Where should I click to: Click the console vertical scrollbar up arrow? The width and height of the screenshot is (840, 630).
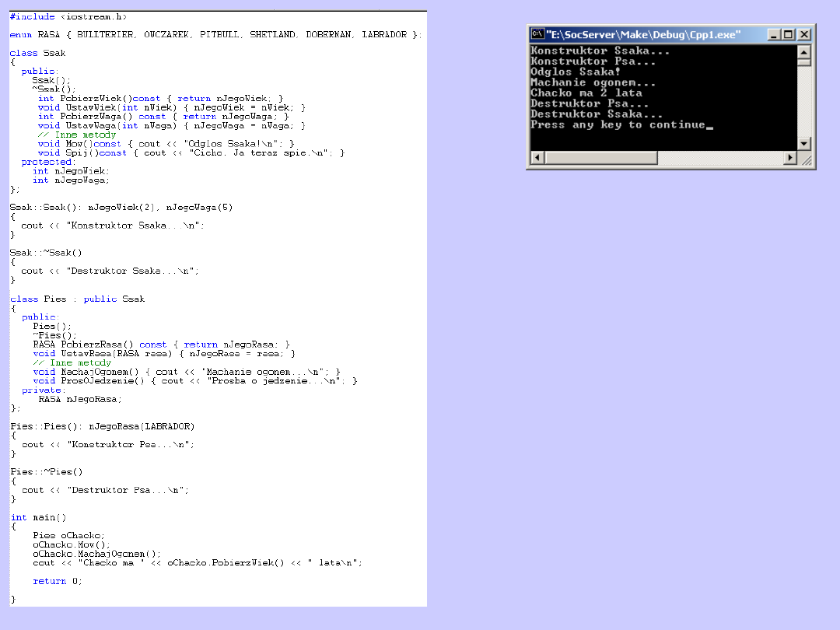(803, 52)
